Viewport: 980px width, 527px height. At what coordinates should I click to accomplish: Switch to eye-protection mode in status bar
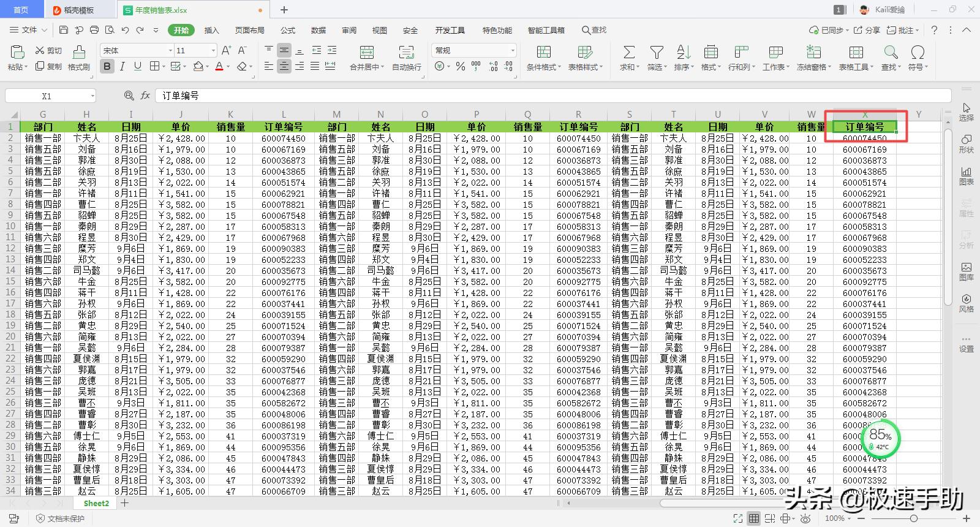(806, 518)
